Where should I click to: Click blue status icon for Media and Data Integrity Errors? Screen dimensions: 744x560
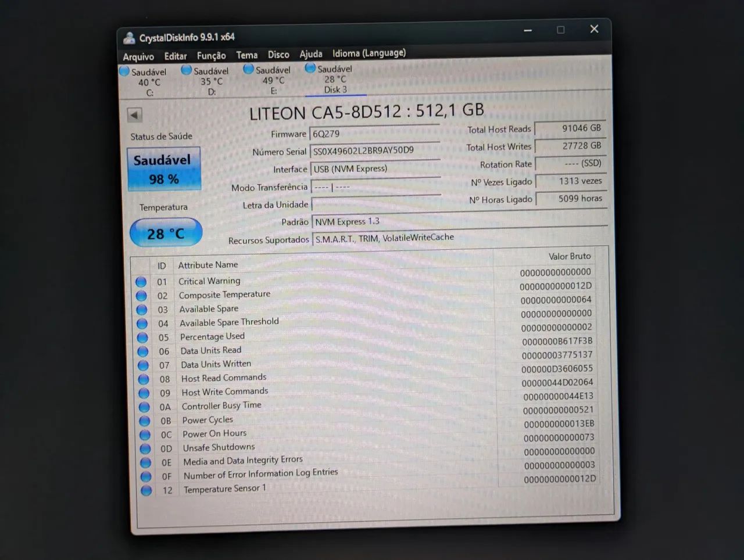pyautogui.click(x=145, y=462)
